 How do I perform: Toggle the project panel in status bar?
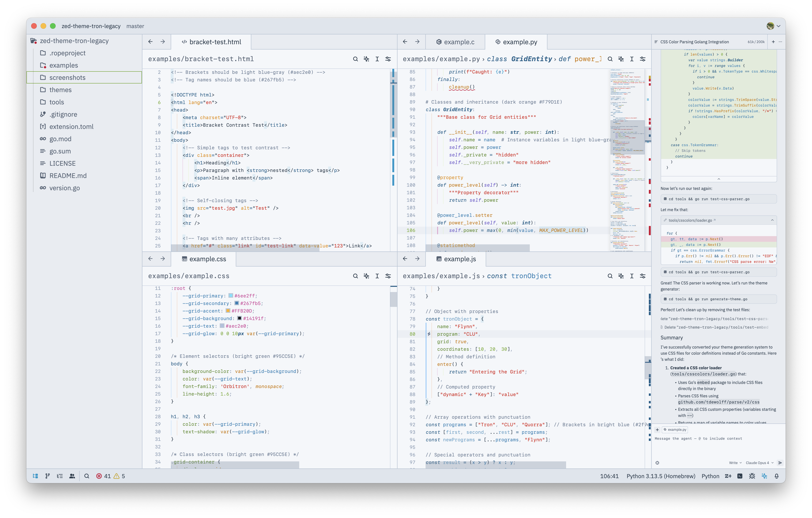[x=35, y=476]
